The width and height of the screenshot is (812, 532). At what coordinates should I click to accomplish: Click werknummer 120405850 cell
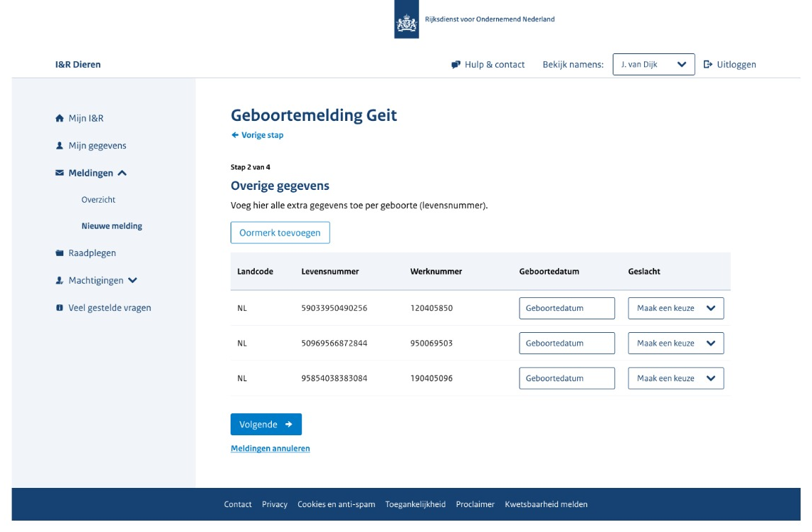[x=431, y=308]
